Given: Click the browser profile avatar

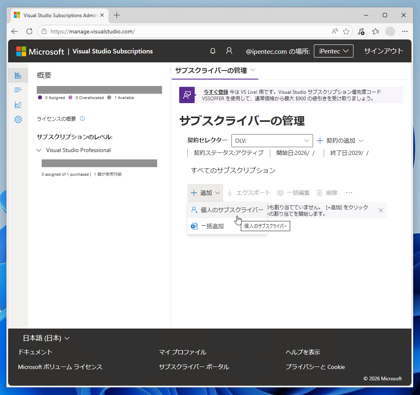Looking at the screenshot, I should (x=390, y=31).
